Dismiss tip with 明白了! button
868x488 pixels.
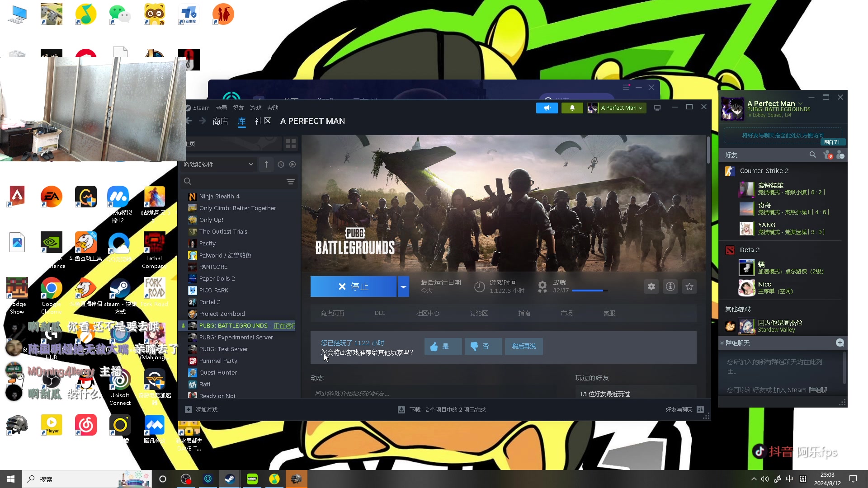coord(832,142)
